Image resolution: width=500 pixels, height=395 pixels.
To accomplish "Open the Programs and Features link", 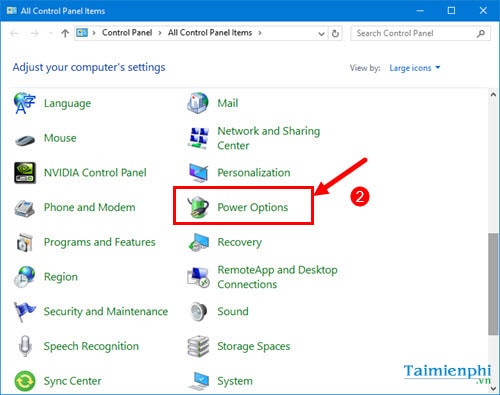I will point(100,242).
